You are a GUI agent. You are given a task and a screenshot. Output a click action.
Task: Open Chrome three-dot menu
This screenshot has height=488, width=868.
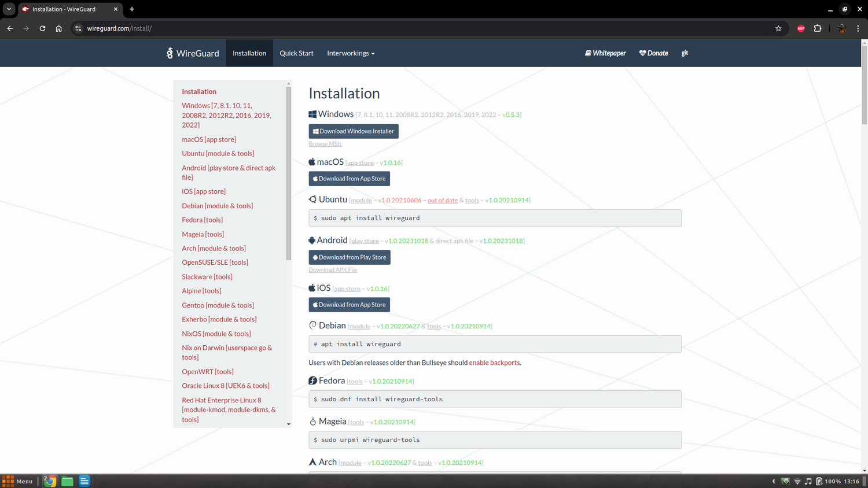pyautogui.click(x=858, y=28)
